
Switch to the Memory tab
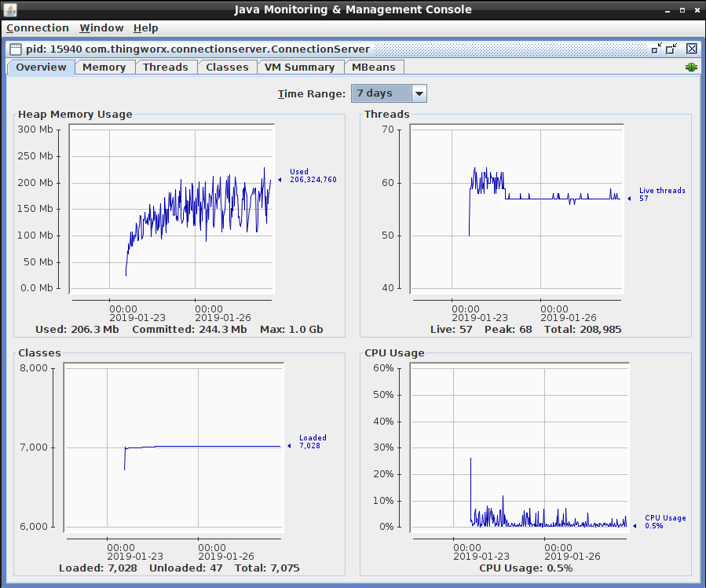pyautogui.click(x=104, y=68)
